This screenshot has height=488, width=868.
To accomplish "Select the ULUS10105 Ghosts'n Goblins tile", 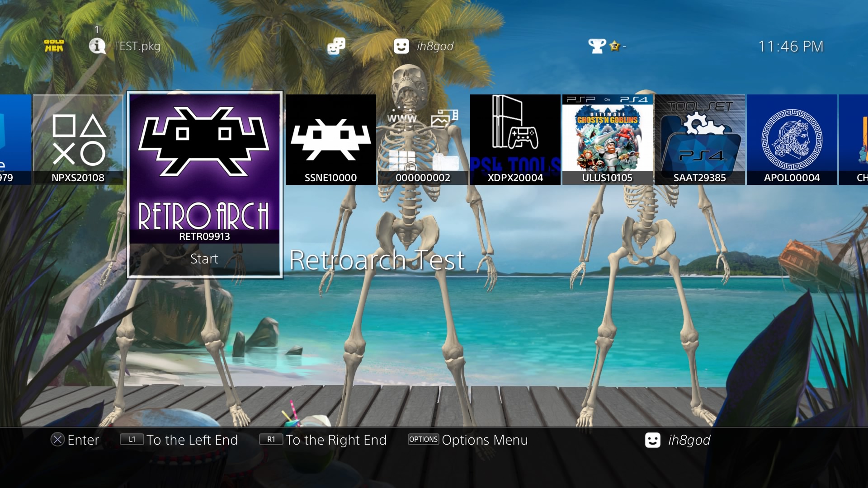I will click(608, 140).
